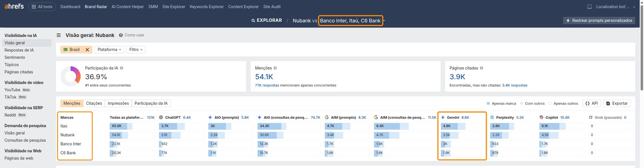Open Keywords Explorer
Image resolution: width=644 pixels, height=168 pixels.
pyautogui.click(x=207, y=7)
